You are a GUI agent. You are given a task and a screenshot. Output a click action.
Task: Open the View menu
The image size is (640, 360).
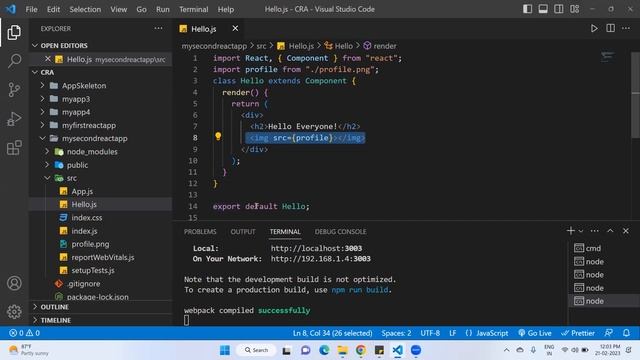[x=118, y=9]
